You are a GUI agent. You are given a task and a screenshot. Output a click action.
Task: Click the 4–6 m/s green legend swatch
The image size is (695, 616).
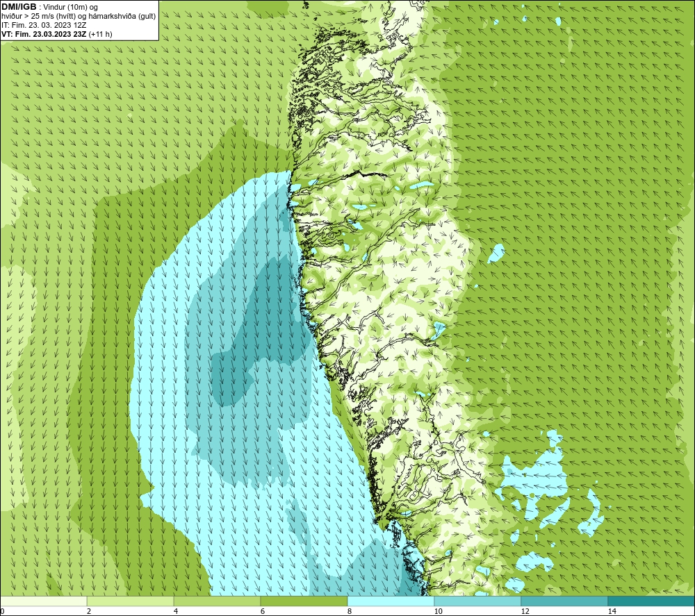tap(217, 601)
